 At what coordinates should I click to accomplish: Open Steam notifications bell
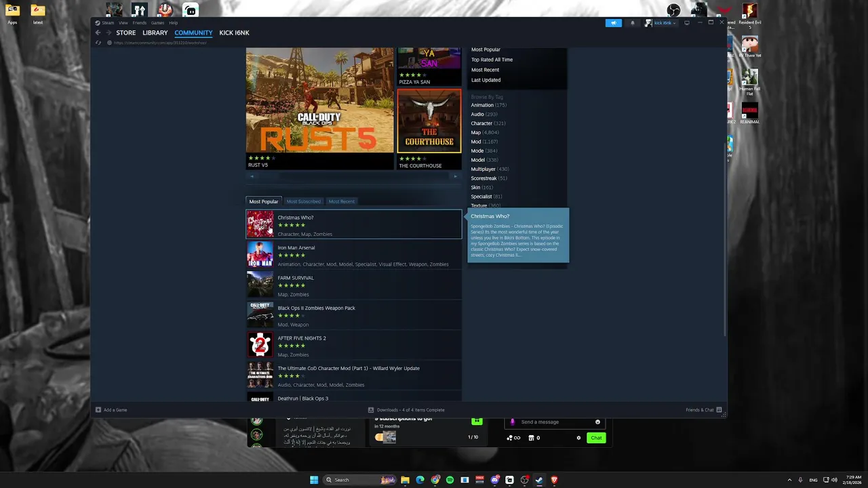(633, 22)
